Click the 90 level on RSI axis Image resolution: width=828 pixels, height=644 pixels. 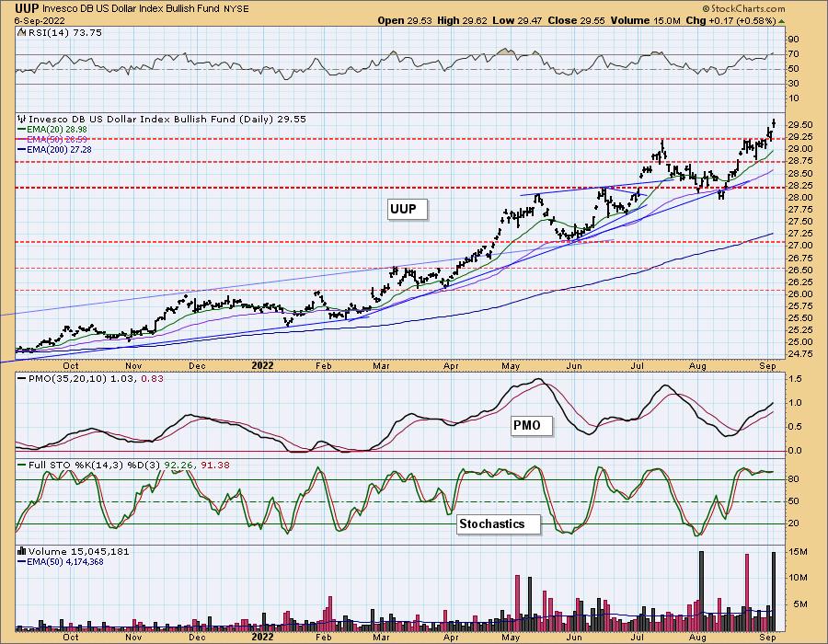793,39
